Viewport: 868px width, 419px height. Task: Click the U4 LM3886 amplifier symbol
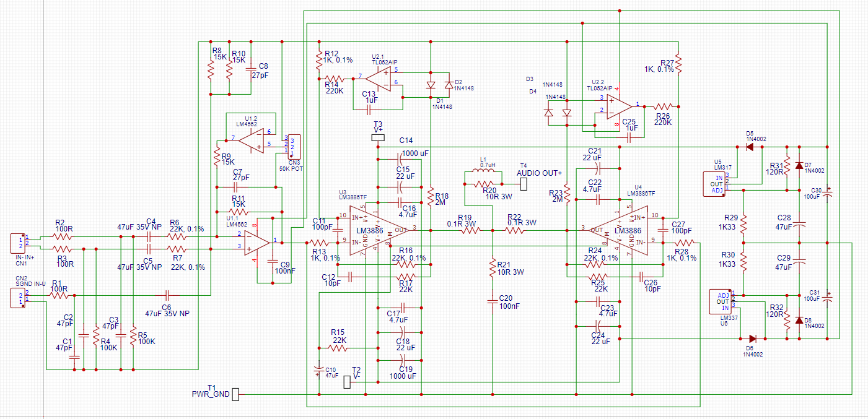617,230
